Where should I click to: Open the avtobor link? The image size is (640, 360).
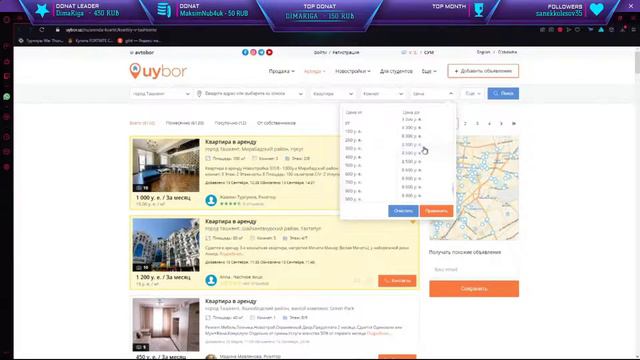click(x=142, y=53)
